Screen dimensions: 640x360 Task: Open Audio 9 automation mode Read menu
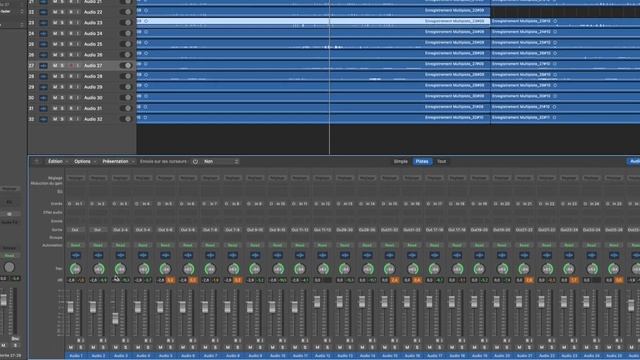[255, 245]
